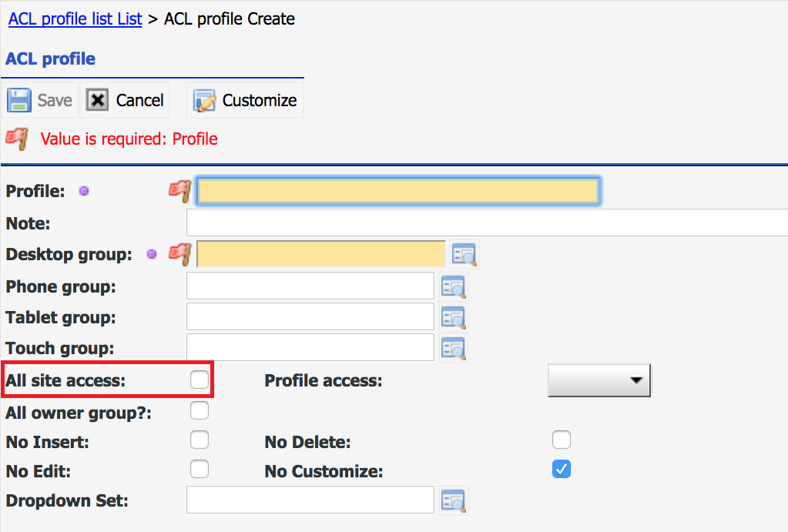Click the Customize pencil icon
788x532 pixels.
[x=205, y=101]
